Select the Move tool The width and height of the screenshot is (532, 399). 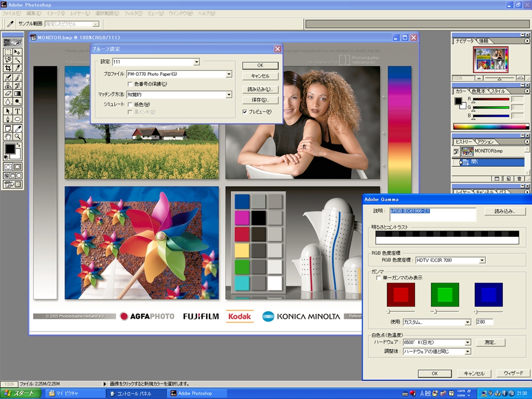click(x=17, y=52)
